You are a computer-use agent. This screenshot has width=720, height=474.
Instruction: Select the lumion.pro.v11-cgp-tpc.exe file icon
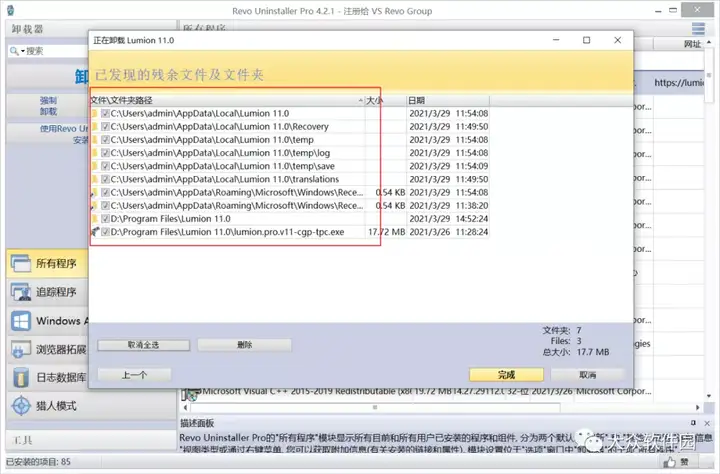[95, 231]
